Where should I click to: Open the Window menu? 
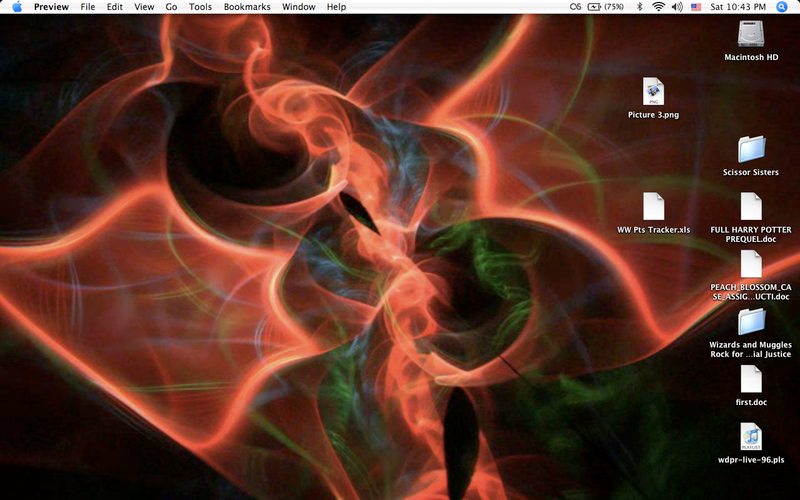click(298, 7)
